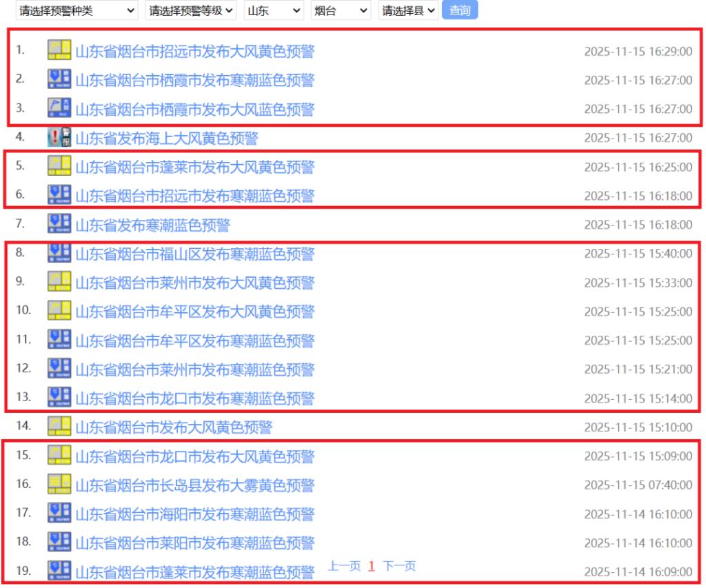Select page number 1 in pagination
This screenshot has height=588, width=706.
point(372,566)
